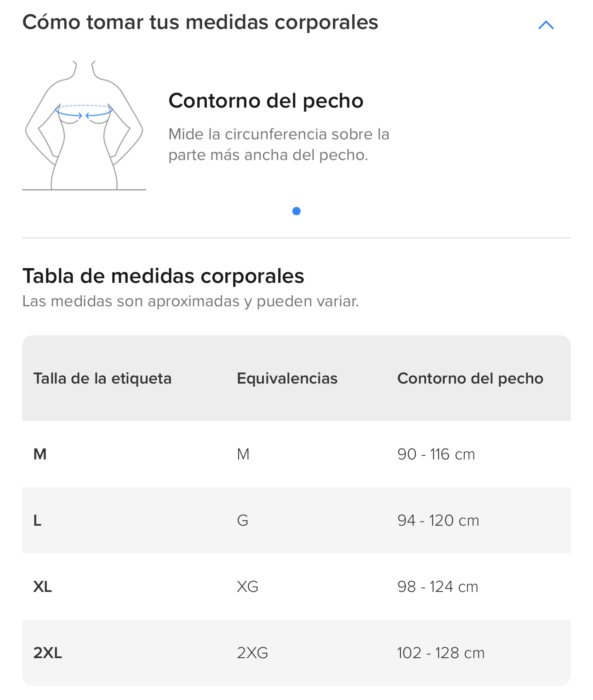
Task: Click the '98 - 124 cm' measurement
Action: pos(438,587)
